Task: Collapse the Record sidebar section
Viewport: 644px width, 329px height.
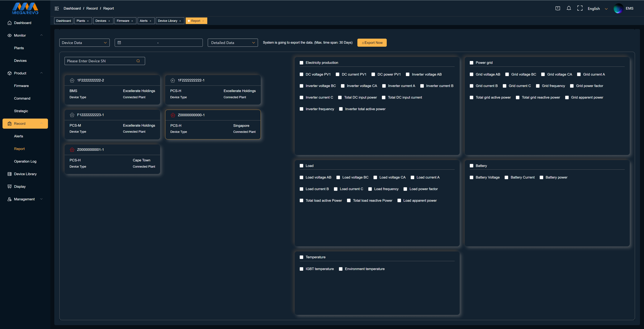Action: tap(41, 124)
